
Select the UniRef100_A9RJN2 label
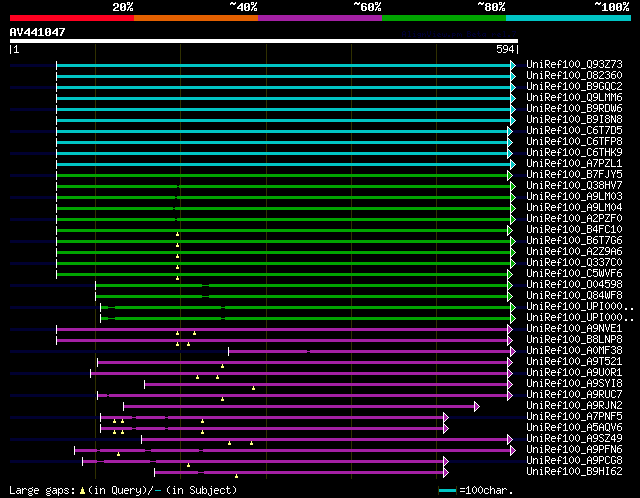(x=574, y=406)
